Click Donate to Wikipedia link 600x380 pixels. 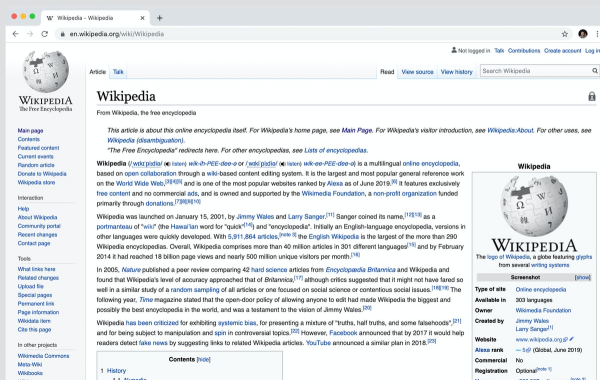tap(42, 174)
